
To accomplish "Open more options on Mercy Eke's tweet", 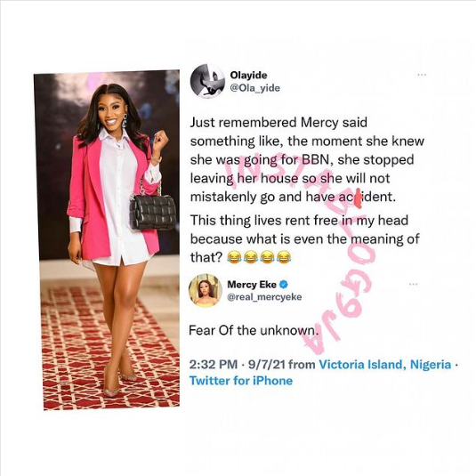I will click(413, 285).
